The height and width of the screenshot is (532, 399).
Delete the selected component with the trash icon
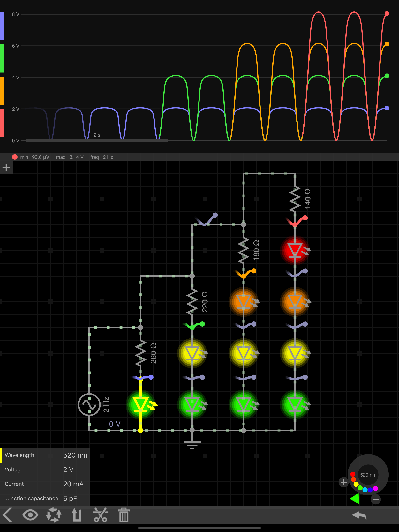click(124, 515)
